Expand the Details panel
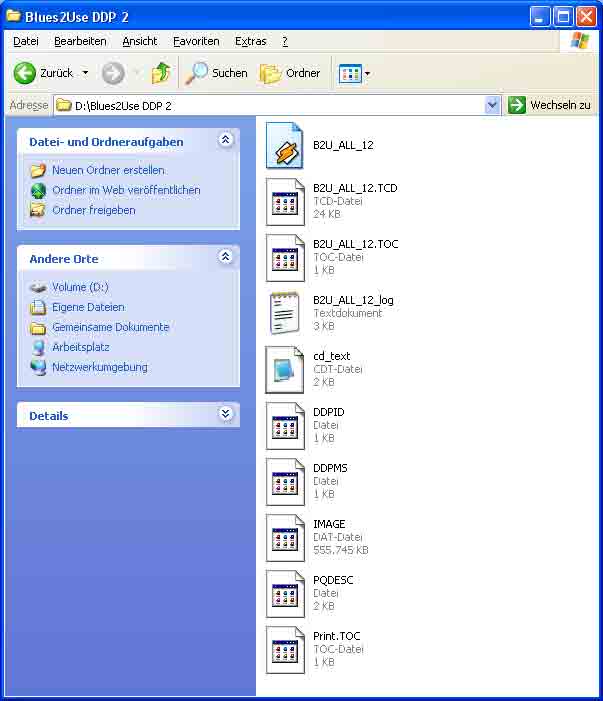 point(225,414)
